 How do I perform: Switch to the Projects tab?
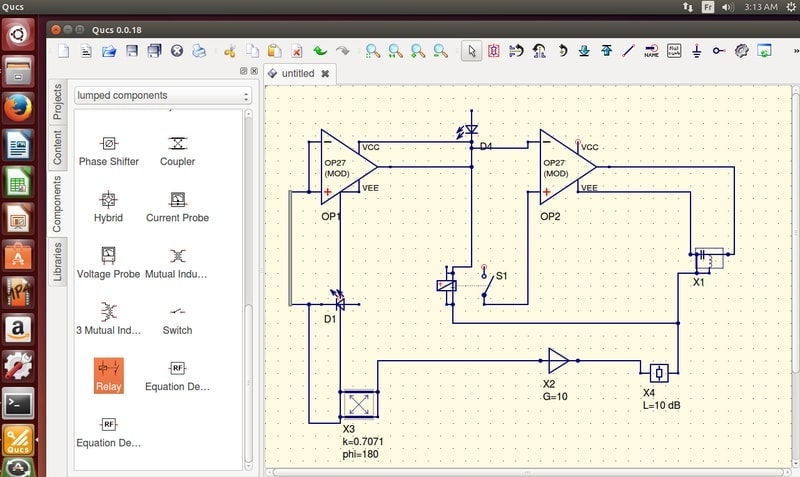point(57,102)
